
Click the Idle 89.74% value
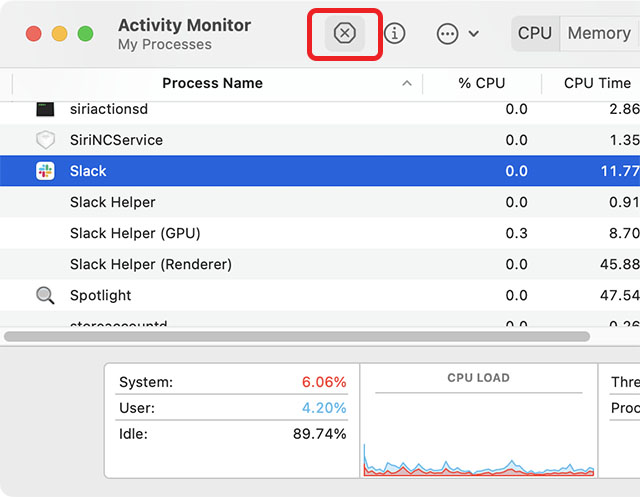[x=320, y=433]
